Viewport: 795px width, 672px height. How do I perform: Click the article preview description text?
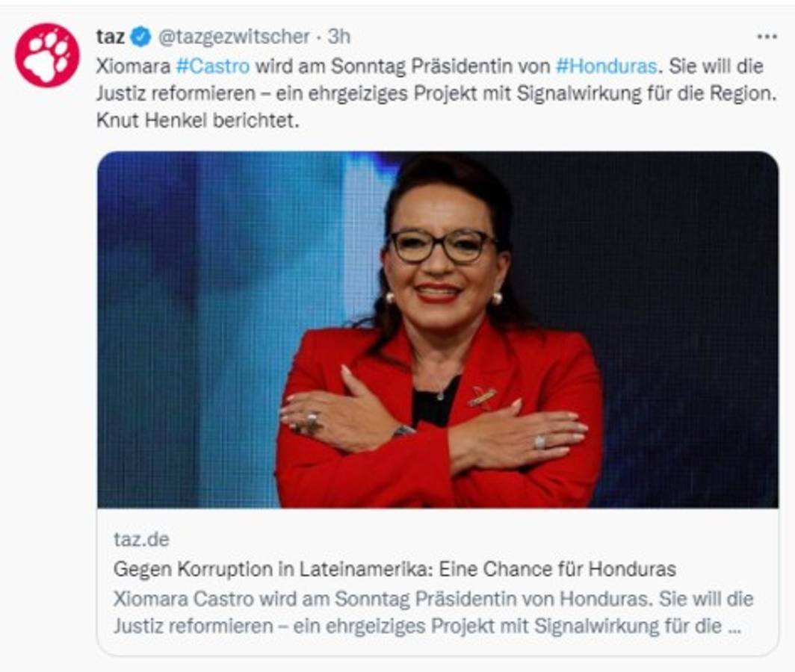pos(433,612)
